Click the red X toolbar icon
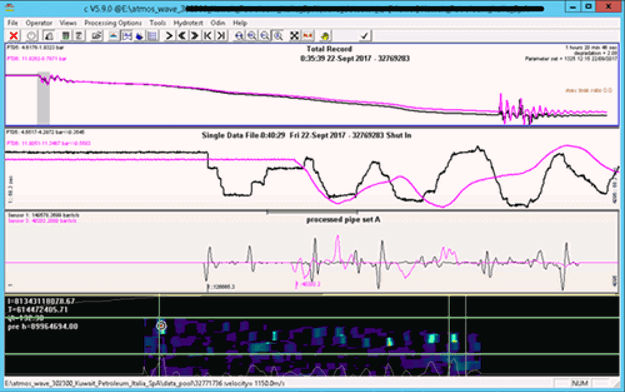 point(14,36)
